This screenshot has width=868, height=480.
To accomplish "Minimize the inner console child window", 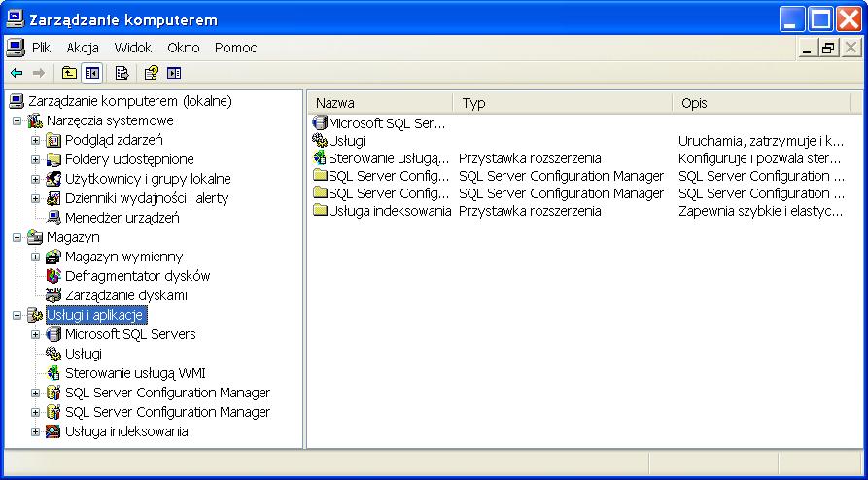I will [x=808, y=49].
